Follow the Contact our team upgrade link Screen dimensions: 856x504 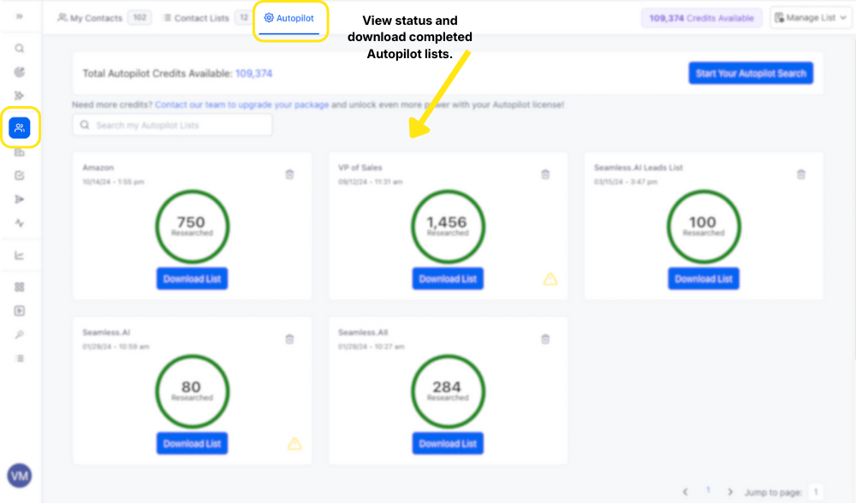tap(241, 104)
